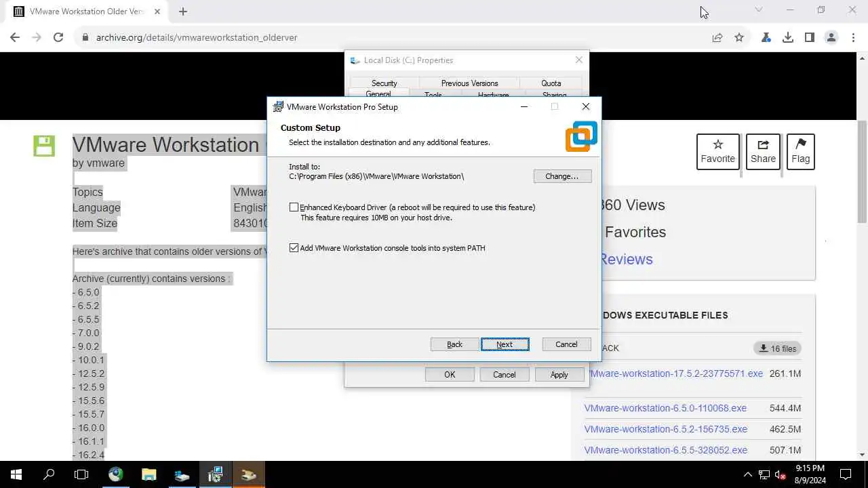Image resolution: width=868 pixels, height=488 pixels.
Task: Click Back in VMware setup
Action: (x=454, y=344)
